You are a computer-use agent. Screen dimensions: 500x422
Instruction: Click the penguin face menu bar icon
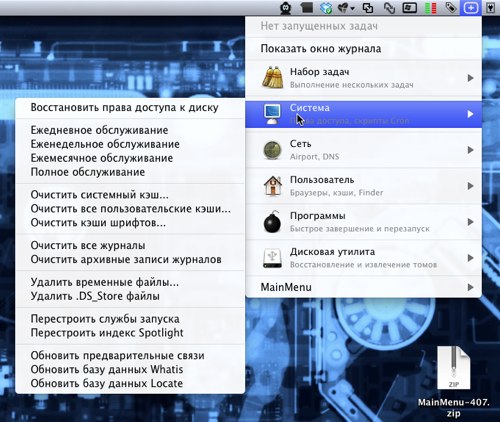click(x=285, y=8)
